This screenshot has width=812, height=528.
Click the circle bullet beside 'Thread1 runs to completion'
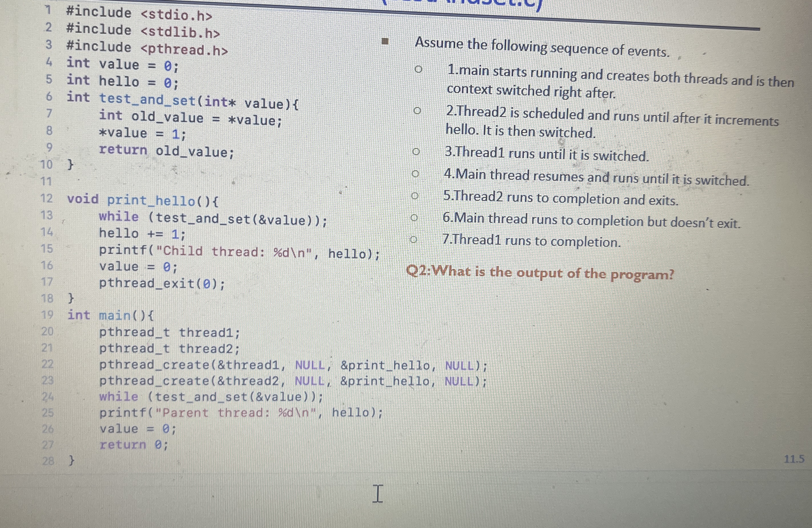[x=413, y=239]
